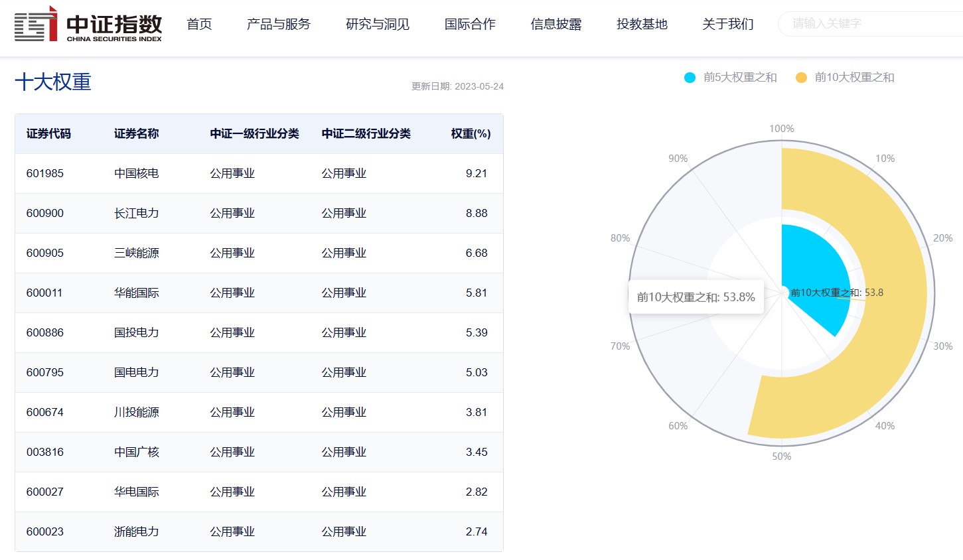Open the 信息披露 menu item
Viewport: 963px width, 560px height.
556,24
